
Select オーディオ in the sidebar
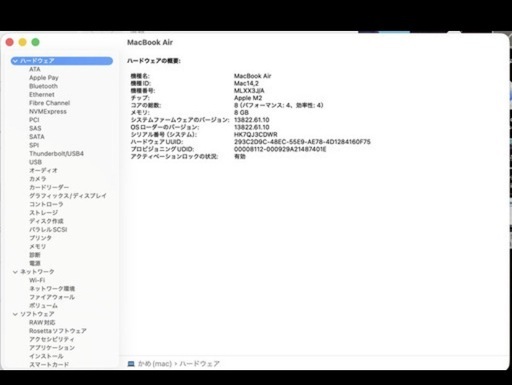coord(43,171)
